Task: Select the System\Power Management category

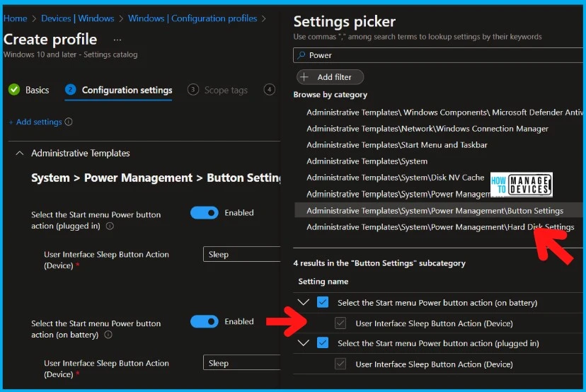Action: tap(398, 194)
